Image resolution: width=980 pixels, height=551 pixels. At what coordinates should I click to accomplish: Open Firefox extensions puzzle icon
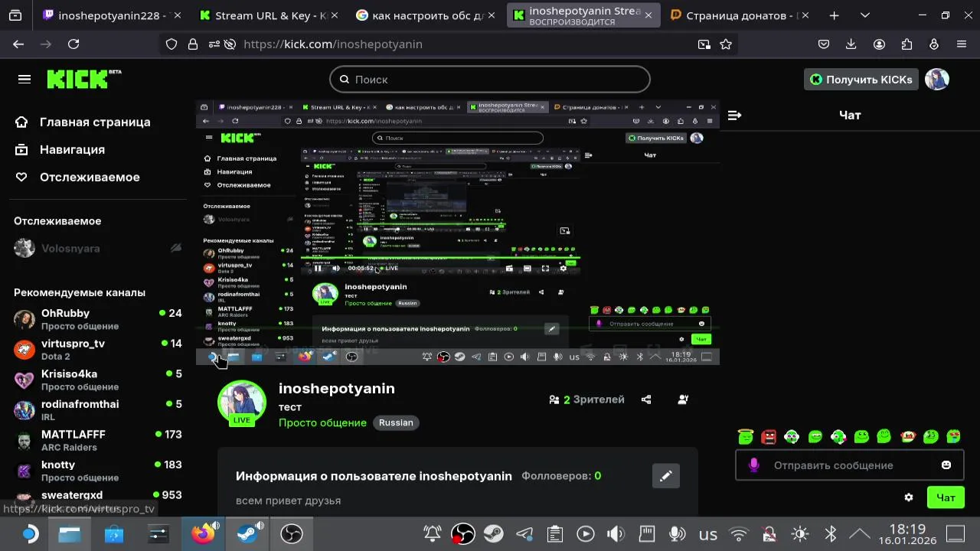pyautogui.click(x=906, y=44)
